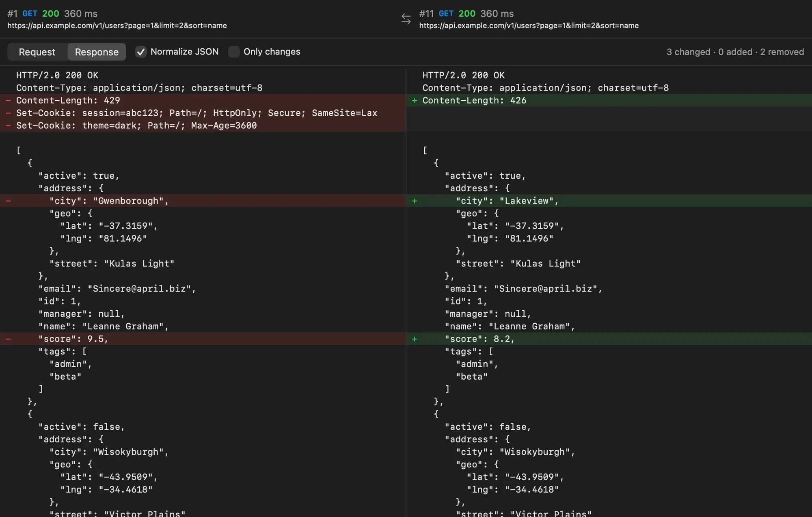Click the removed 'Set-Cookie: session=abc123' line
This screenshot has width=812, height=517.
point(203,113)
